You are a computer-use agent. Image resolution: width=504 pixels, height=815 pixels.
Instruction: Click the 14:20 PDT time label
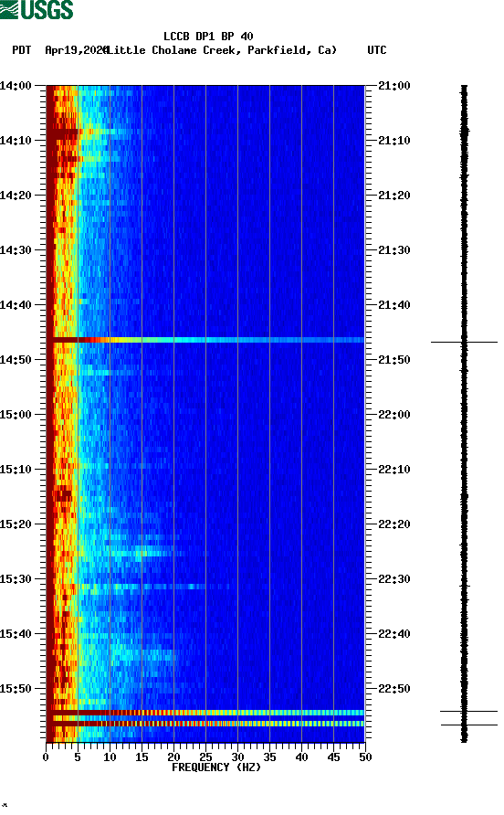click(16, 196)
